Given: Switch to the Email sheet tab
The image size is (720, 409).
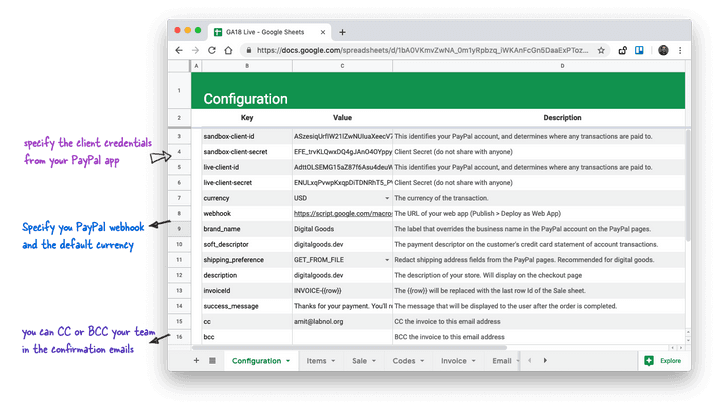Looking at the screenshot, I should (x=501, y=361).
